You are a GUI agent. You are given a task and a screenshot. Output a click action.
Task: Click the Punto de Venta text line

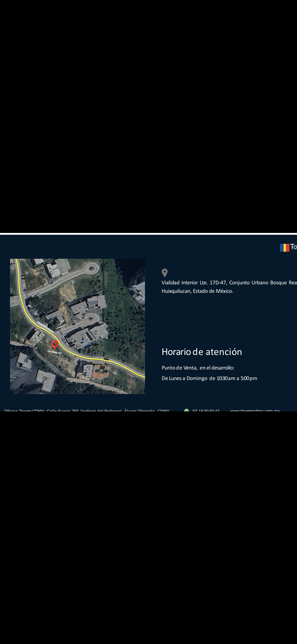click(x=198, y=368)
